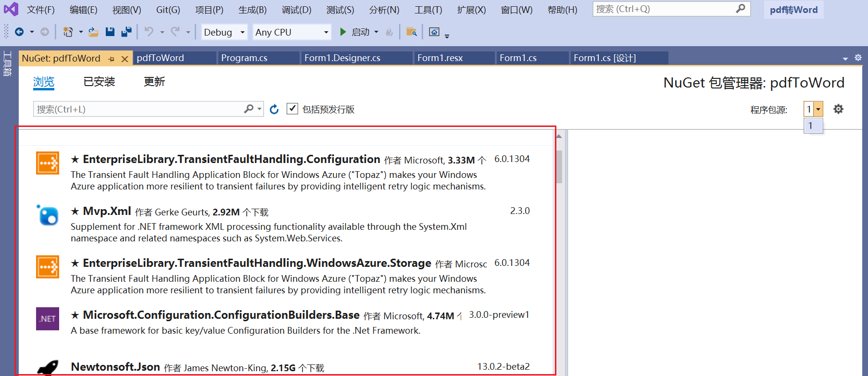Open file using the folder icon
Viewport: 868px width, 376px height.
click(93, 32)
